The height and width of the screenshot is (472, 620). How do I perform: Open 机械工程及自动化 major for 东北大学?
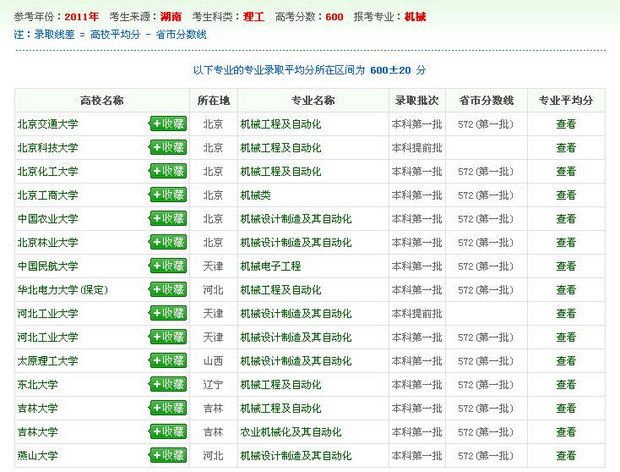281,385
